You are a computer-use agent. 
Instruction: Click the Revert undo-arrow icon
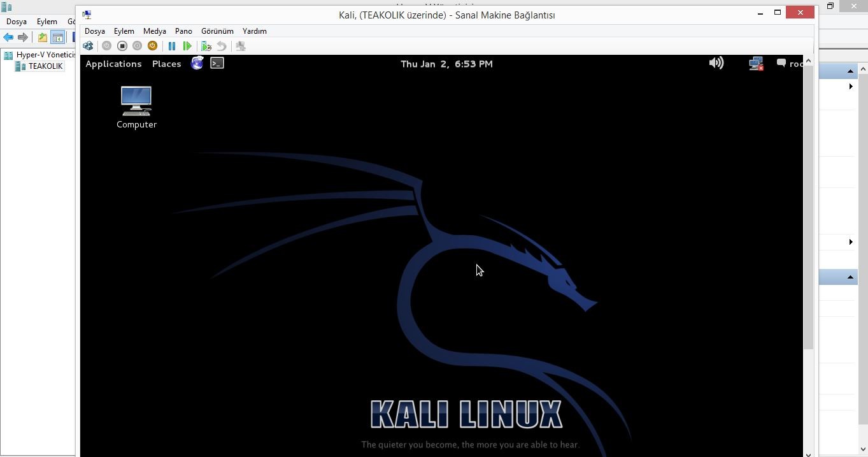pos(222,46)
